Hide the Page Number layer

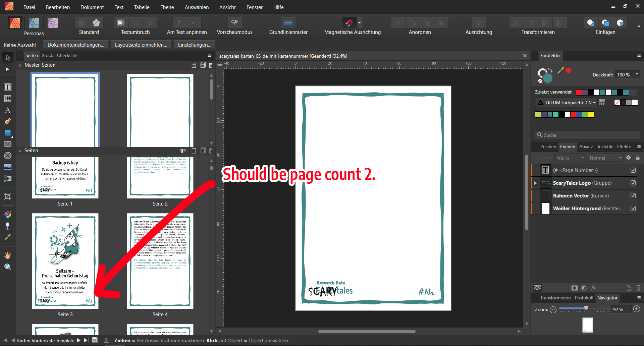click(x=633, y=170)
